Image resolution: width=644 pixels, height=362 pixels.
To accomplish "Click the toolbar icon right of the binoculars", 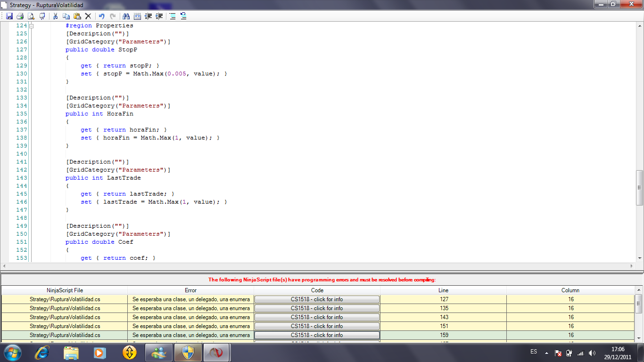I will pos(137,16).
